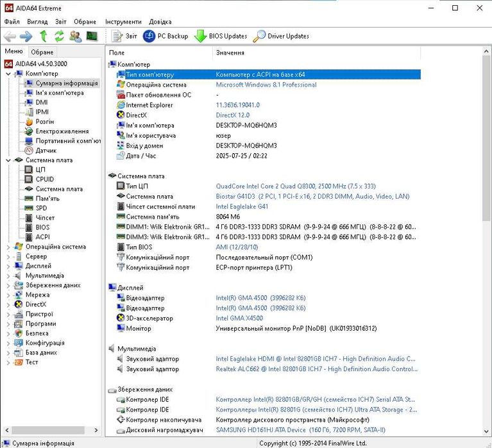Select IPMI in the tree
The width and height of the screenshot is (492, 448).
coord(37,112)
